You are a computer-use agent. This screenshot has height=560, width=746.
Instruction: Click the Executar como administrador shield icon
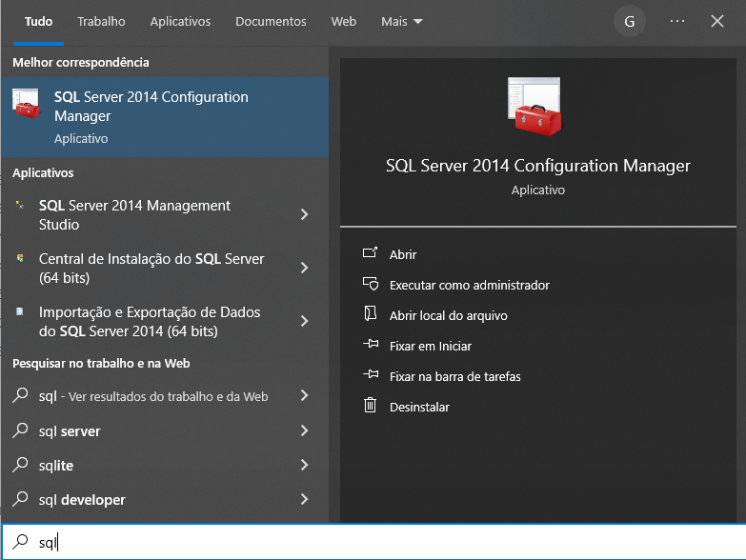tap(371, 284)
